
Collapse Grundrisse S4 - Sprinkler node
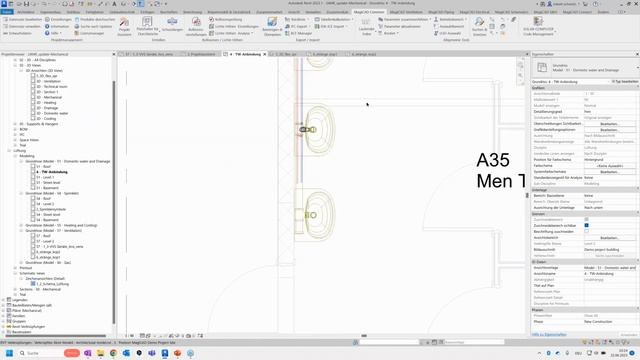[x=21, y=193]
